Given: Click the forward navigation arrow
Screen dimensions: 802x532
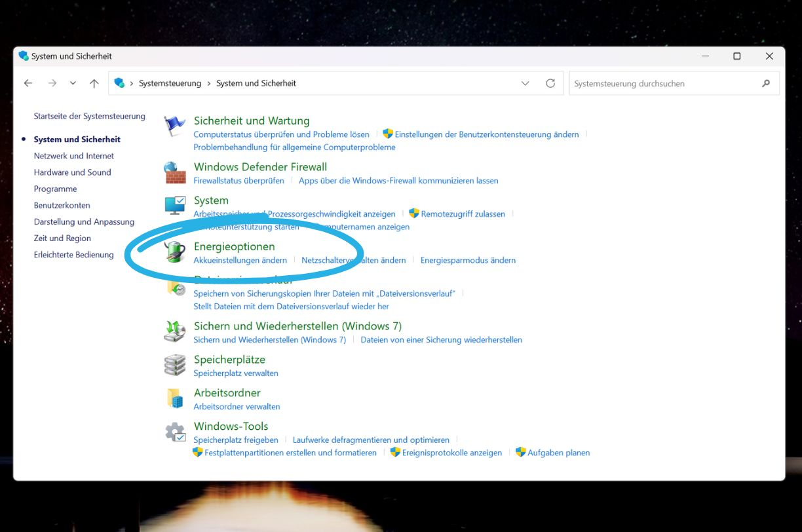Looking at the screenshot, I should point(52,83).
